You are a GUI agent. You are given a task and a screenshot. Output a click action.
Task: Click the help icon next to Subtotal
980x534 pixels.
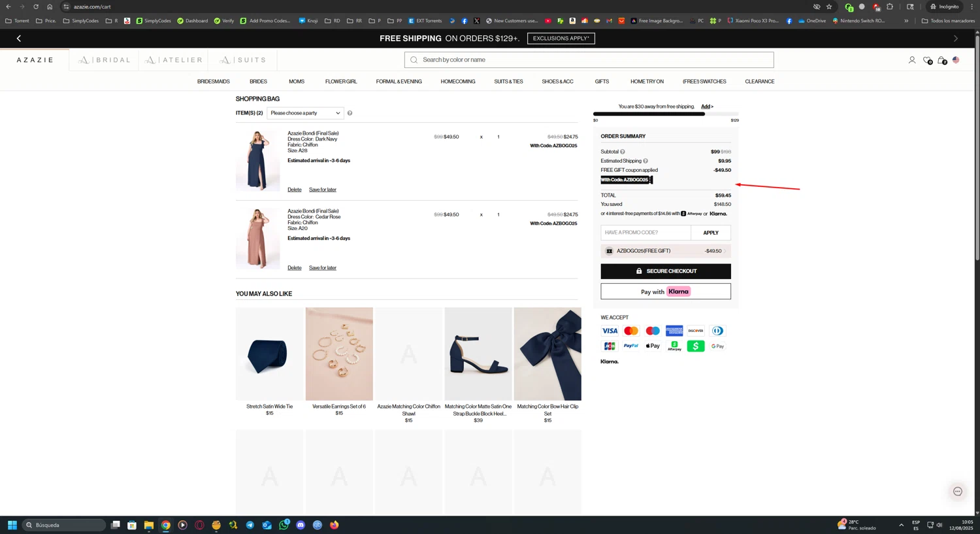(623, 152)
